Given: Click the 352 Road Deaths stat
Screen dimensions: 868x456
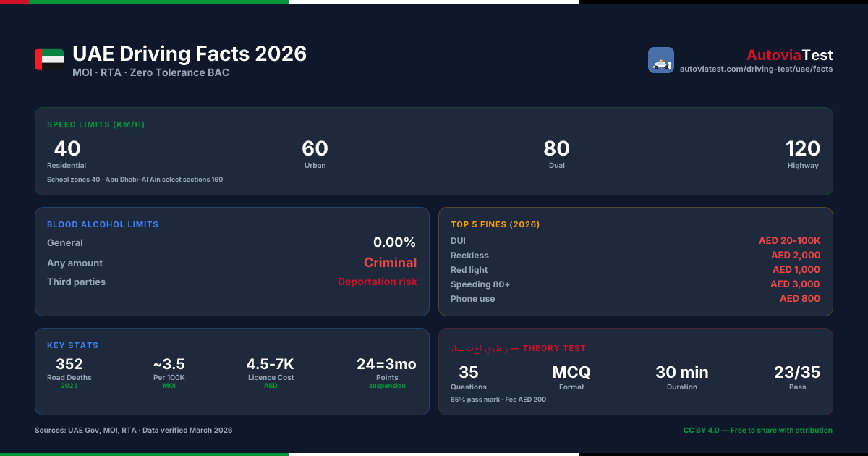Looking at the screenshot, I should pyautogui.click(x=69, y=373).
